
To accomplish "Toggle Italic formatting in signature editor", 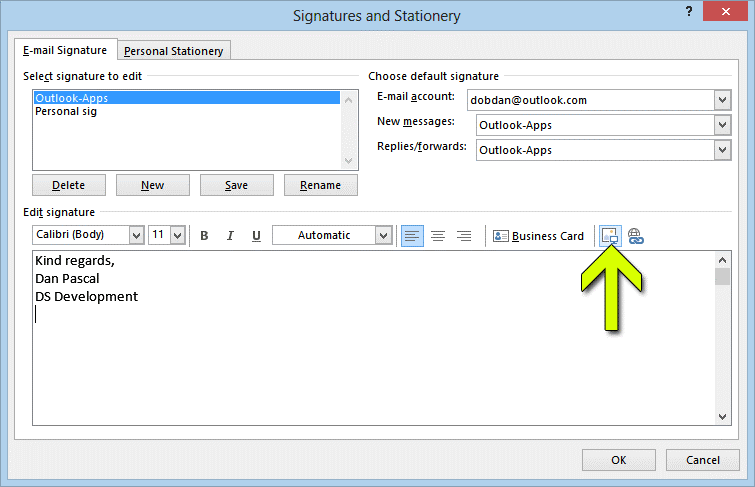I will coord(230,236).
